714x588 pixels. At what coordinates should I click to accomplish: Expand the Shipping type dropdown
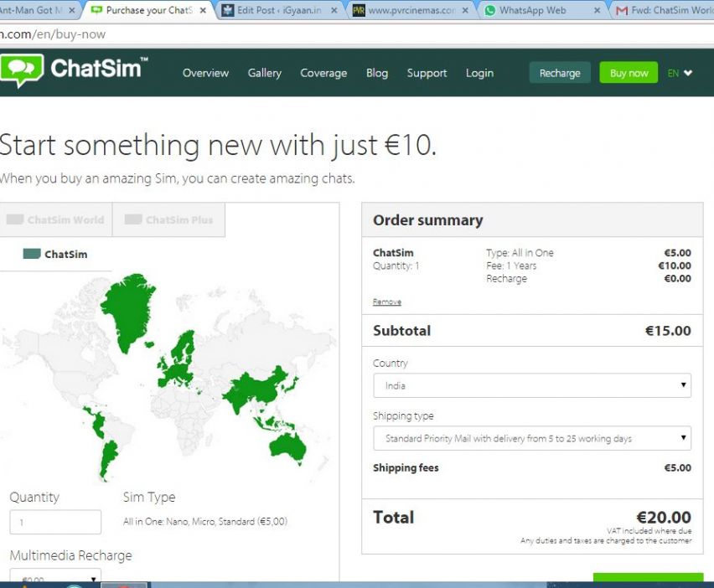(x=532, y=439)
